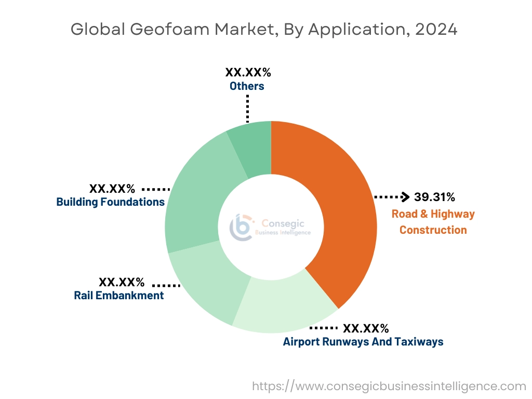Expand the dotted connector near Airport Runways
The image size is (532, 399).
pyautogui.click(x=322, y=328)
